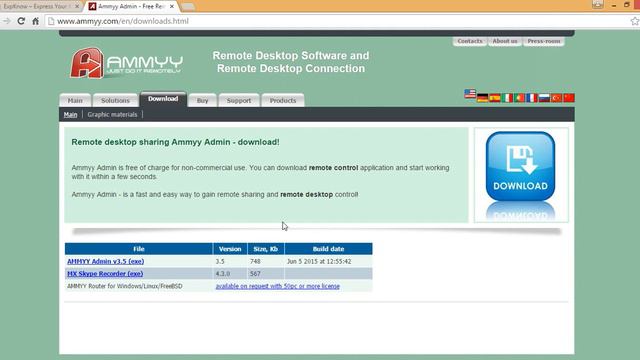Image resolution: width=640 pixels, height=360 pixels.
Task: Click the version value 3.5
Action: (220, 261)
